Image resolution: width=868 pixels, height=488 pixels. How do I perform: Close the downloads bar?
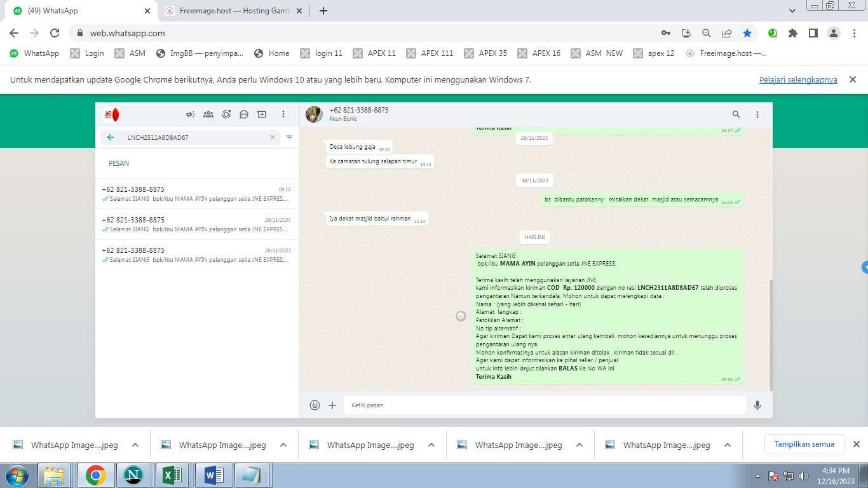pyautogui.click(x=856, y=444)
